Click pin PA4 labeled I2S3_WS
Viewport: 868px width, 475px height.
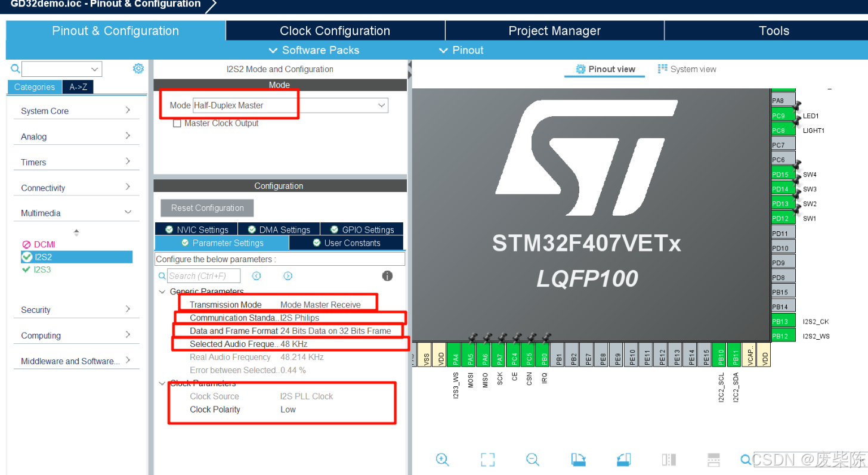pyautogui.click(x=455, y=354)
